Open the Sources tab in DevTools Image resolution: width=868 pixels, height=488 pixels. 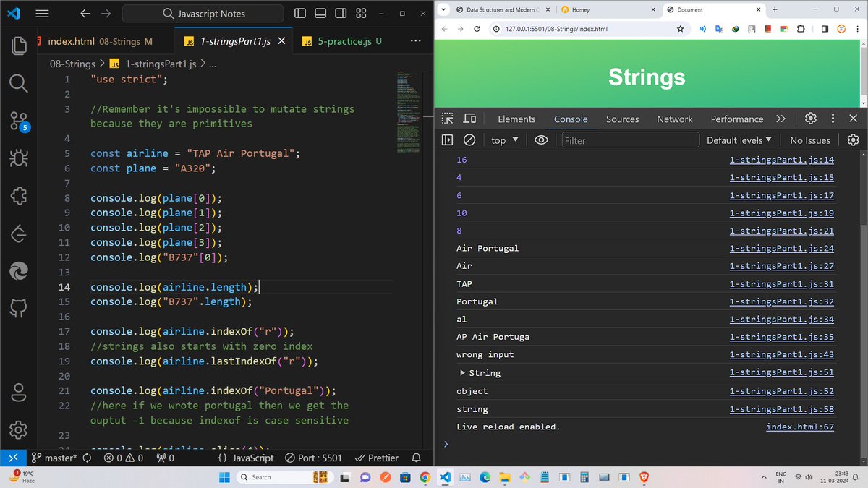[622, 119]
